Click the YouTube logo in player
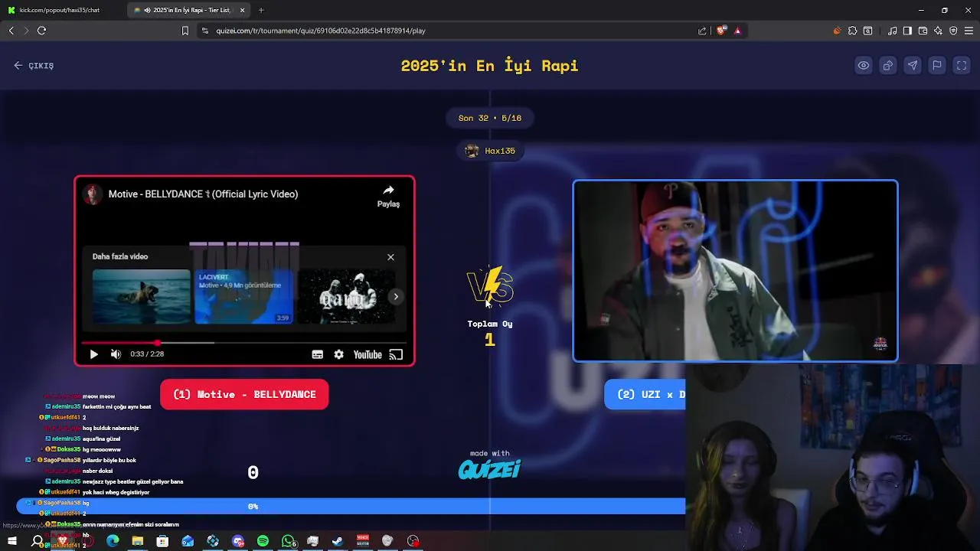The image size is (980, 551). pos(367,354)
